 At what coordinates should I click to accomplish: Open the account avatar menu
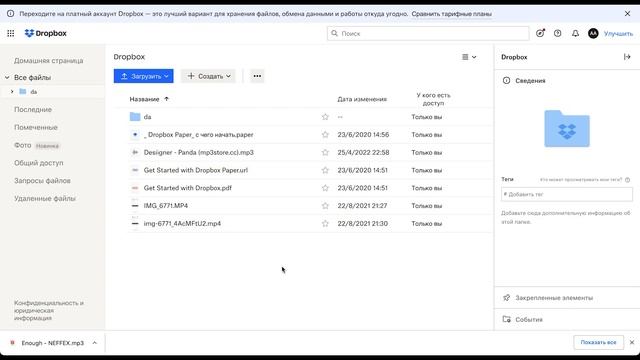pyautogui.click(x=593, y=33)
